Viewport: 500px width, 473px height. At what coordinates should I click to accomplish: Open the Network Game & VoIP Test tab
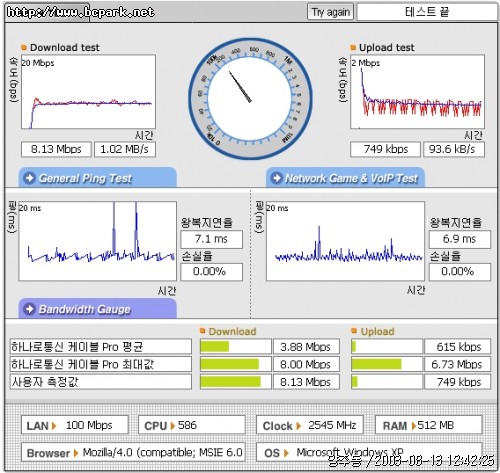click(345, 178)
